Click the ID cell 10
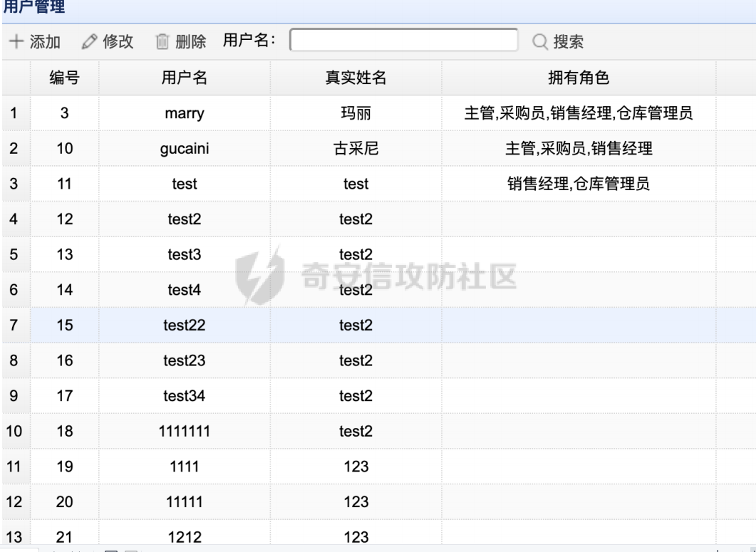The image size is (756, 552). (65, 148)
